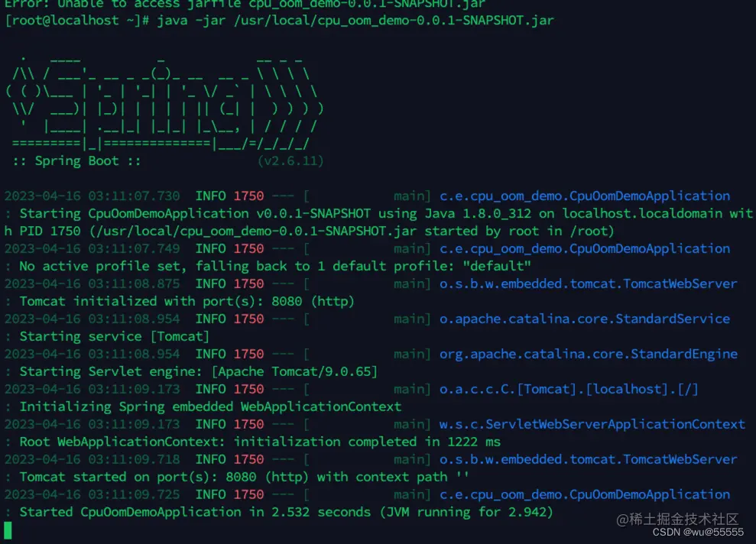
Task: Select timestamp '2023-04-16 03:11:09.718'
Action: tap(92, 460)
